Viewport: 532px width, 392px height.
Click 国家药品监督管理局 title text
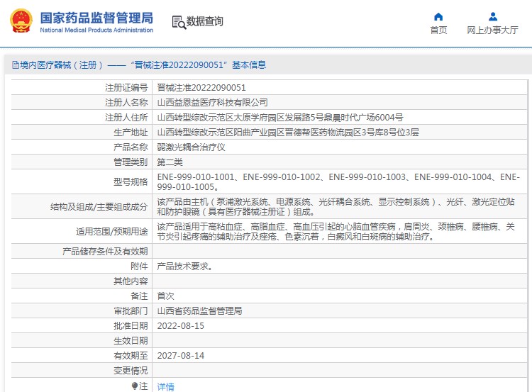[x=96, y=18]
